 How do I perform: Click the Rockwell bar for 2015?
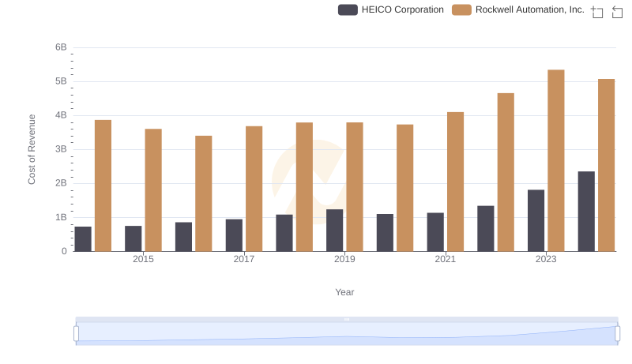[153, 190]
